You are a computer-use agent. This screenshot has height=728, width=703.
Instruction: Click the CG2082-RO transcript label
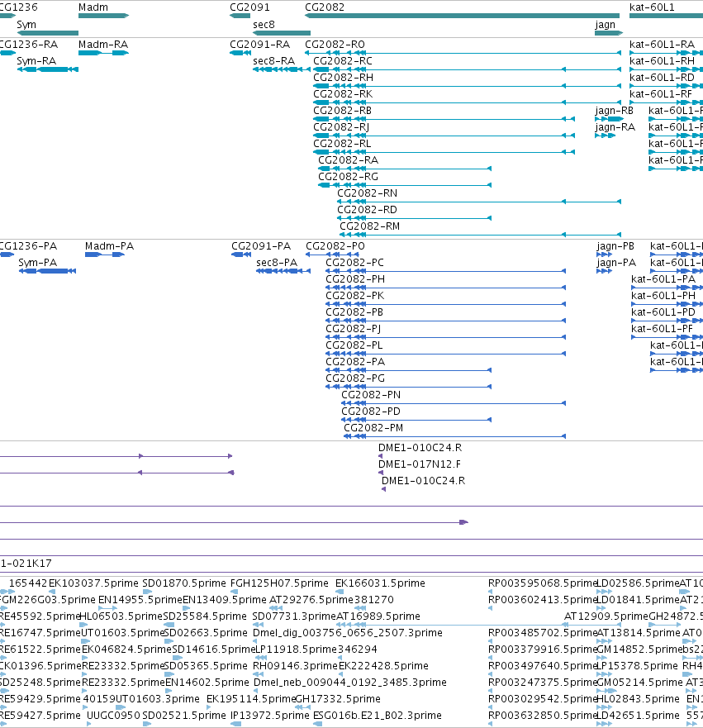click(335, 45)
